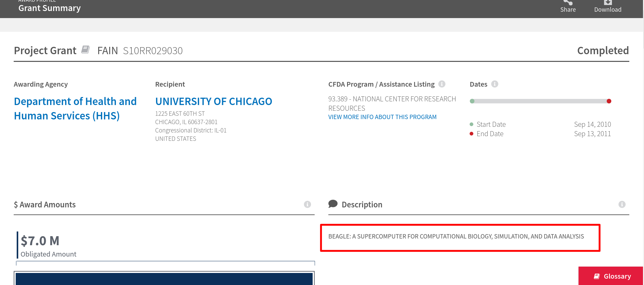Click the Grant Summary header title
Viewport: 644px width, 285px height.
click(x=49, y=8)
